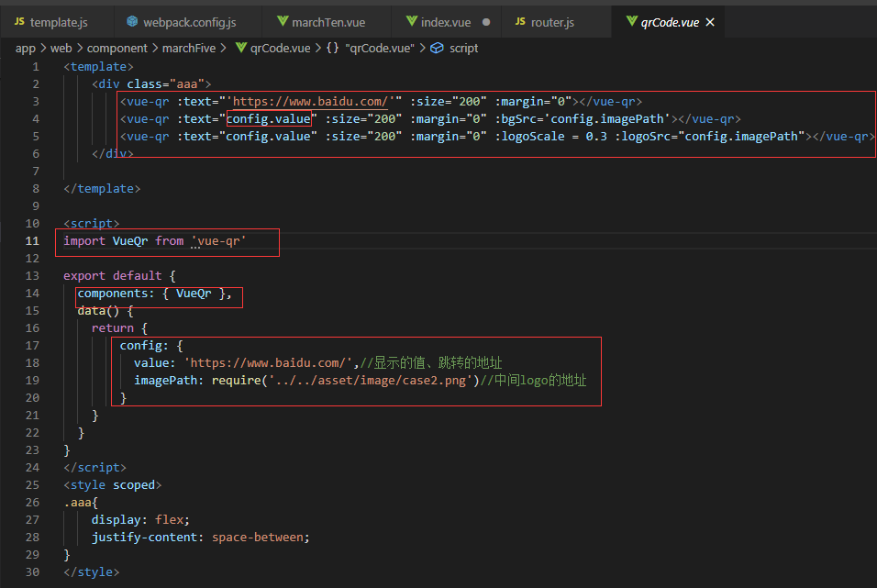Click the 'vue-qr' module string on line 11
The height and width of the screenshot is (588, 877).
218,241
